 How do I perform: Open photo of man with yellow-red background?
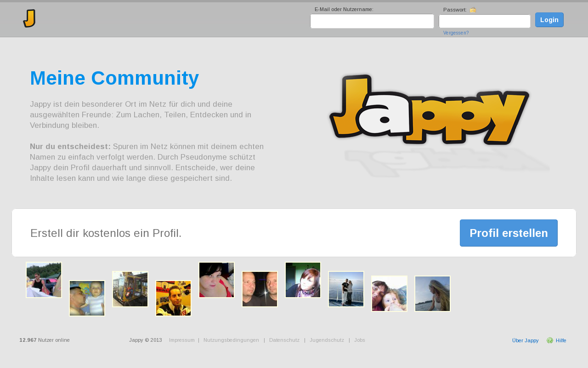(173, 299)
